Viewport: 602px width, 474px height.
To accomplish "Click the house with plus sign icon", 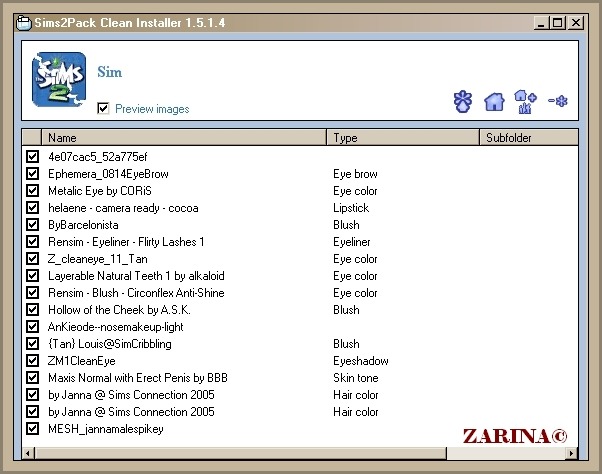I will (525, 102).
